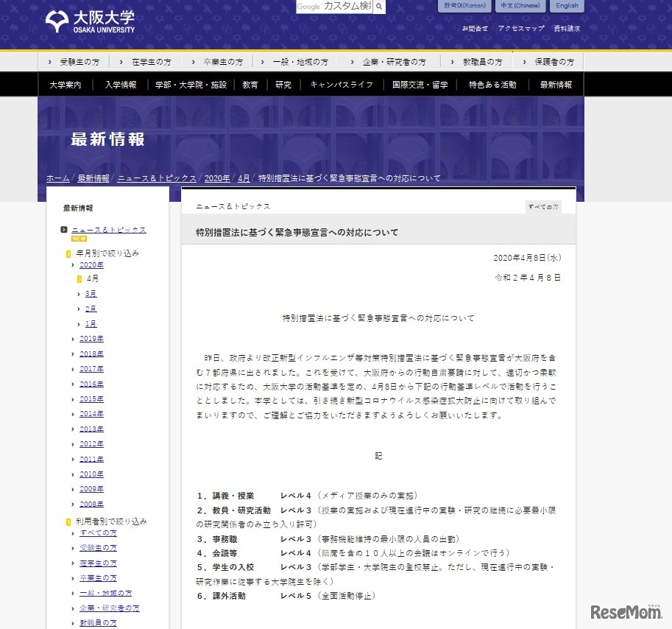
Task: Open the アクセスマップ link
Action: pyautogui.click(x=520, y=29)
